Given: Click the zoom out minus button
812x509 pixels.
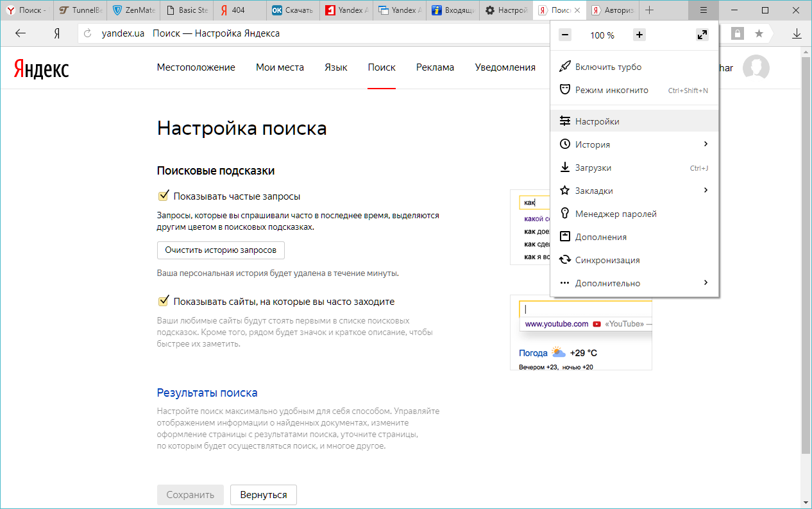Looking at the screenshot, I should point(564,35).
